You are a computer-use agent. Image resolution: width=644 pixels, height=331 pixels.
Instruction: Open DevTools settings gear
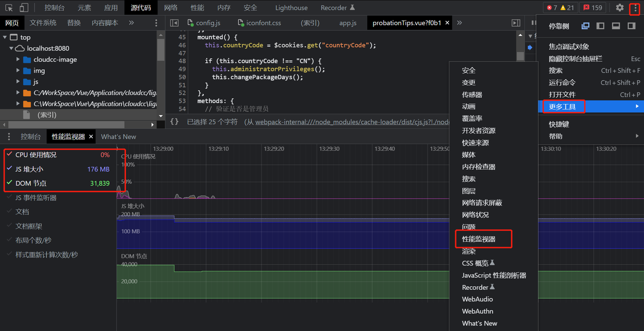[619, 8]
